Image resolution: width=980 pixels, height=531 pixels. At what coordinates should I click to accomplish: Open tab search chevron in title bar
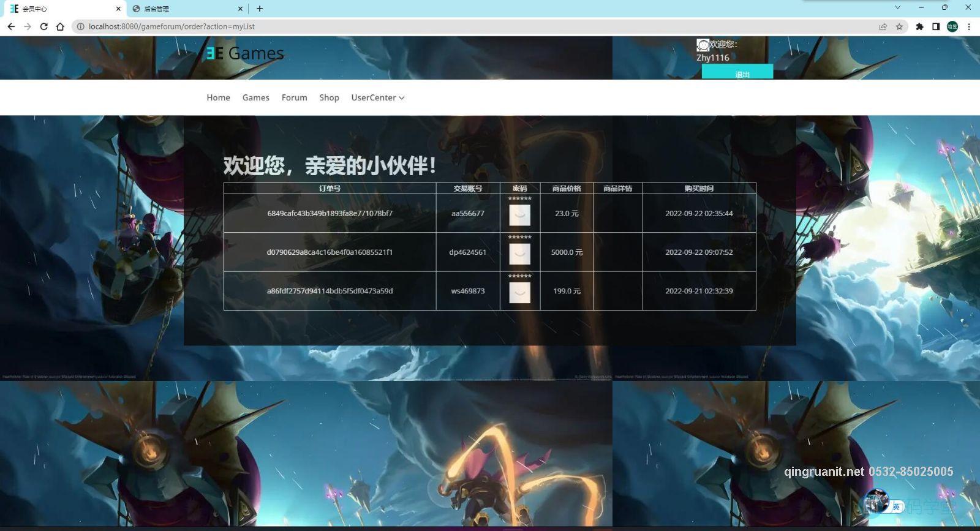[x=898, y=7]
